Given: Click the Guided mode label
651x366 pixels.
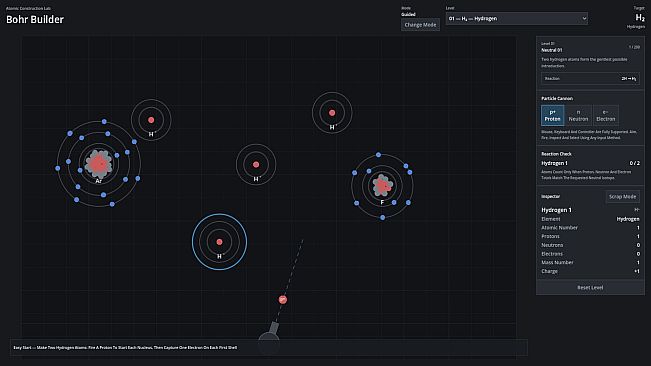Looking at the screenshot, I should pos(408,15).
